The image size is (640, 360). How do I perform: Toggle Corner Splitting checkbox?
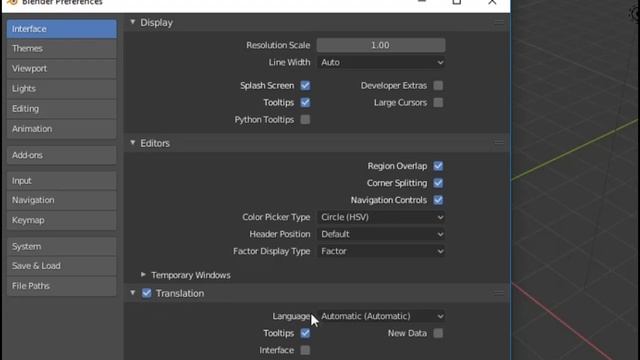click(438, 183)
